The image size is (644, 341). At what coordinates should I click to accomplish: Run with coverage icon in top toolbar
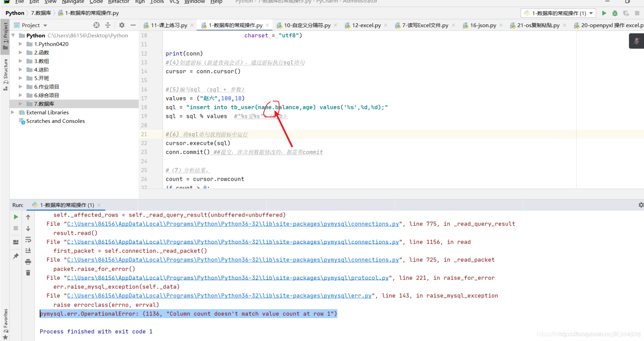point(626,13)
